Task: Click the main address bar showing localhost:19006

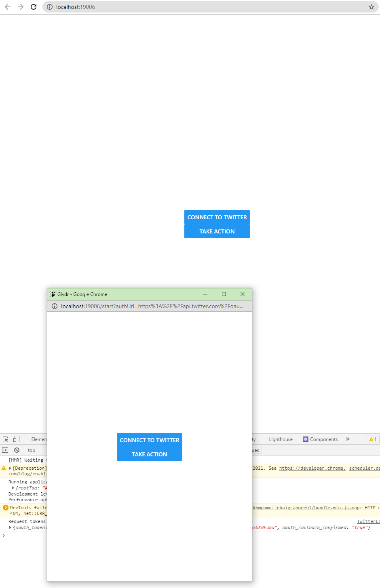Action: [210, 7]
